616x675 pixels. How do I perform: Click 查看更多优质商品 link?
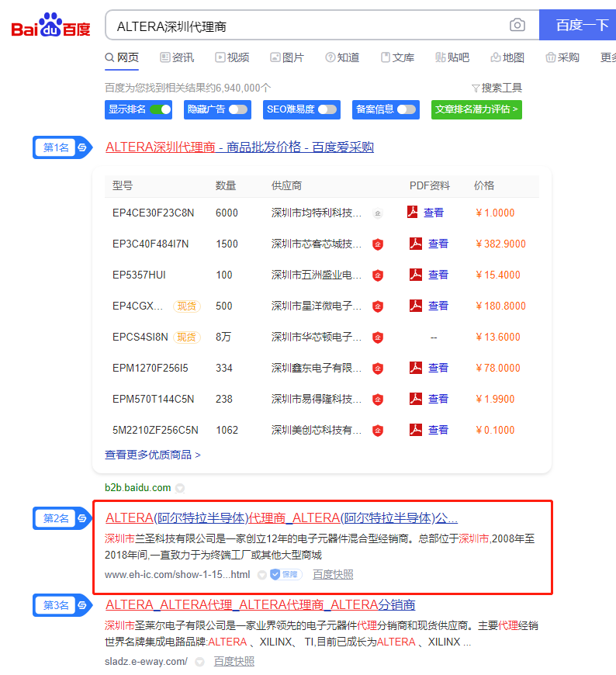tap(152, 455)
